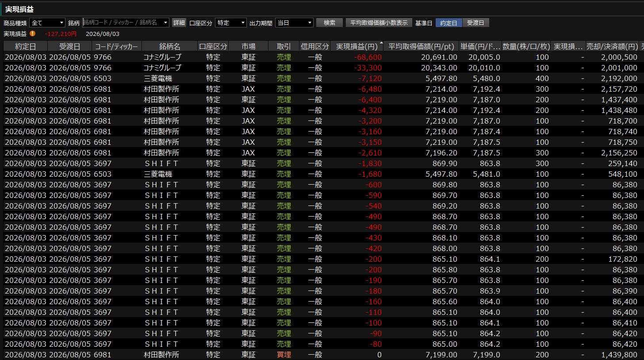Click the 548,100 sale amount cell
644x360 pixels.
coord(622,174)
